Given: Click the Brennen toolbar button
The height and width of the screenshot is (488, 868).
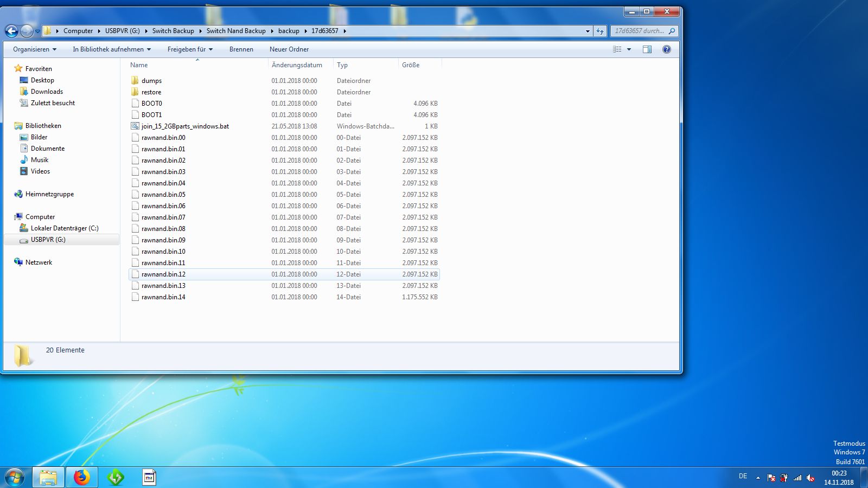Looking at the screenshot, I should (x=241, y=49).
